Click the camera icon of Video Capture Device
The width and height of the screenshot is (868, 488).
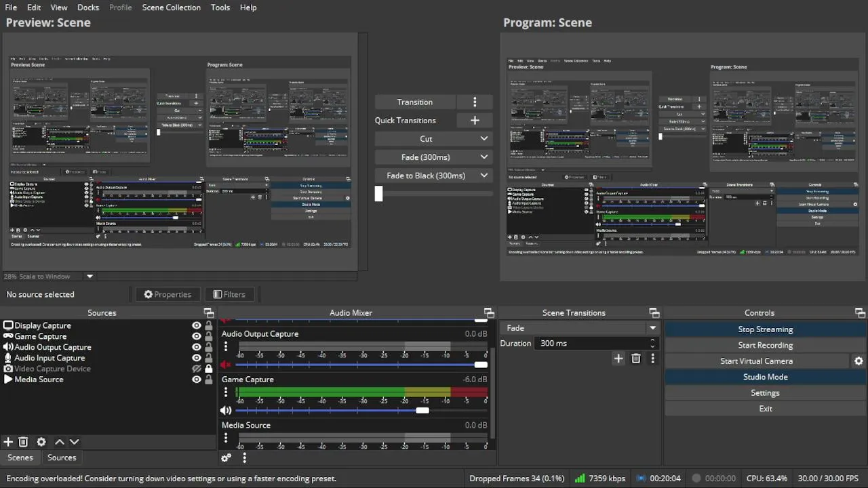coord(8,369)
